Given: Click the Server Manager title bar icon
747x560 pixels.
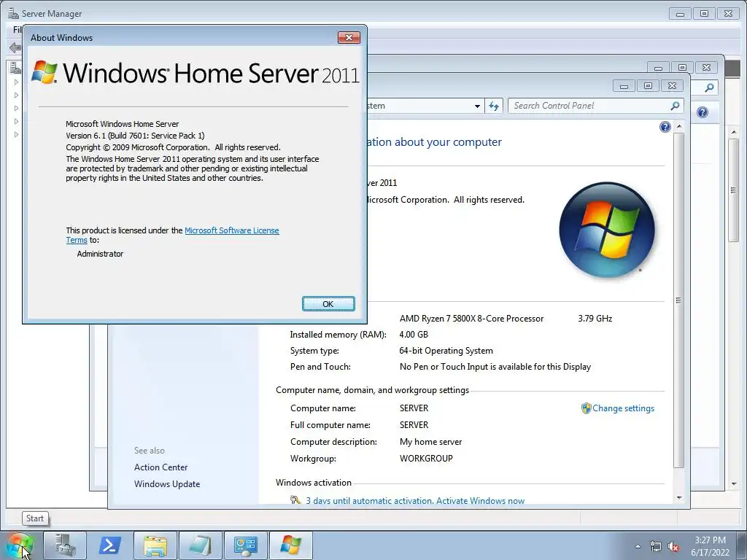Looking at the screenshot, I should [x=13, y=13].
